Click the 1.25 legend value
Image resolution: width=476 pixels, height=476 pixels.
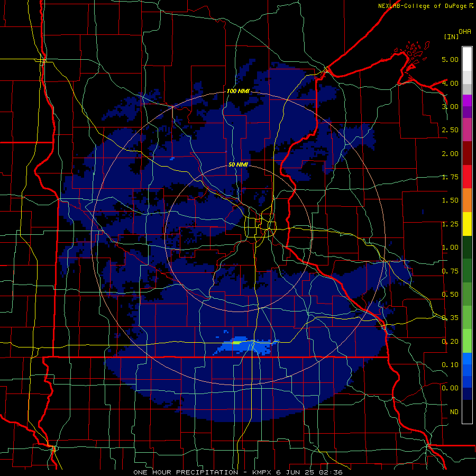(450, 224)
